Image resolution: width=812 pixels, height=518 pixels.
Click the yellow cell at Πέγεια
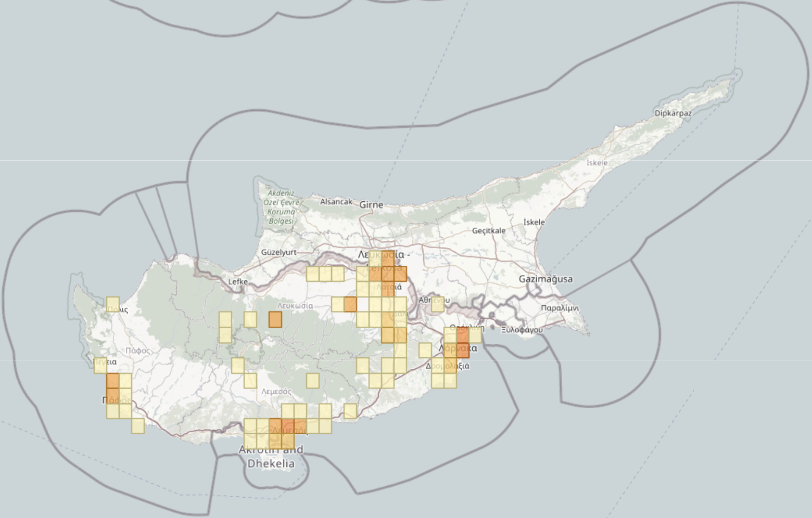point(100,365)
